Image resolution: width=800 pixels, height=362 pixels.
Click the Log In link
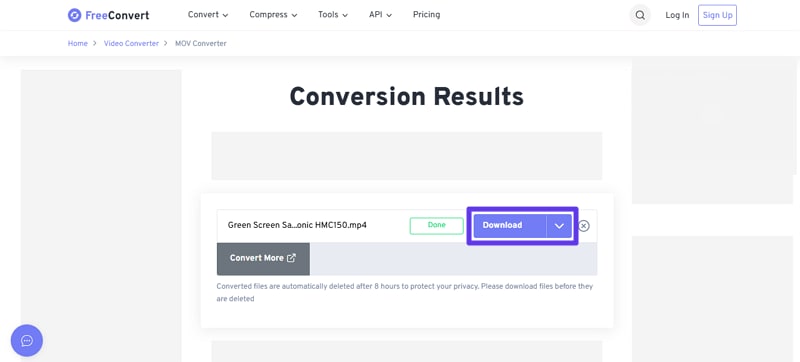point(677,15)
